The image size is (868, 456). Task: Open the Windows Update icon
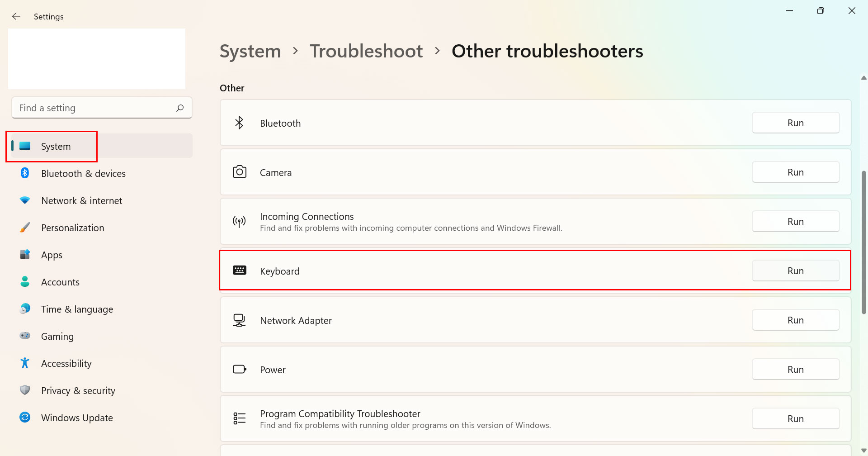point(25,418)
